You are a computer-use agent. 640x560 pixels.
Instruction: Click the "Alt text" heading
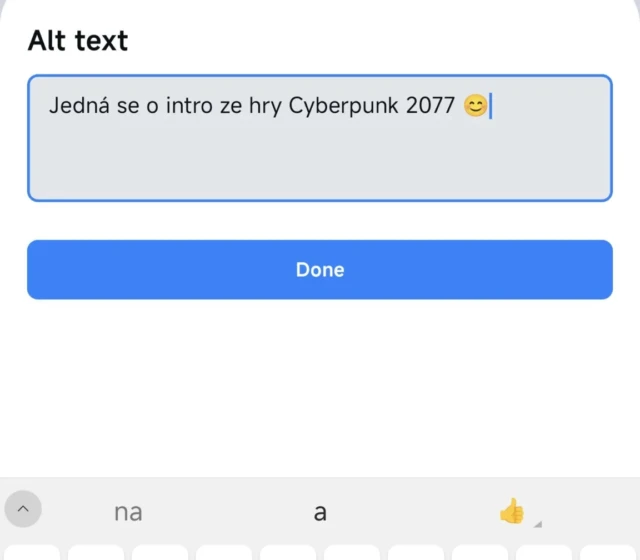[78, 41]
